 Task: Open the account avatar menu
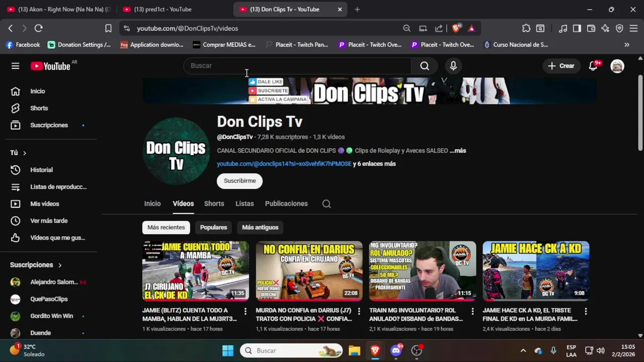point(617,66)
